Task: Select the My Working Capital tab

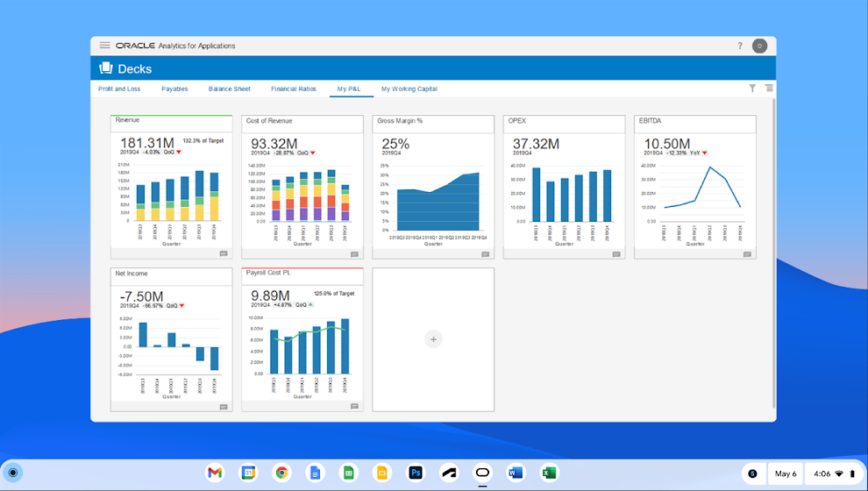Action: click(x=409, y=89)
